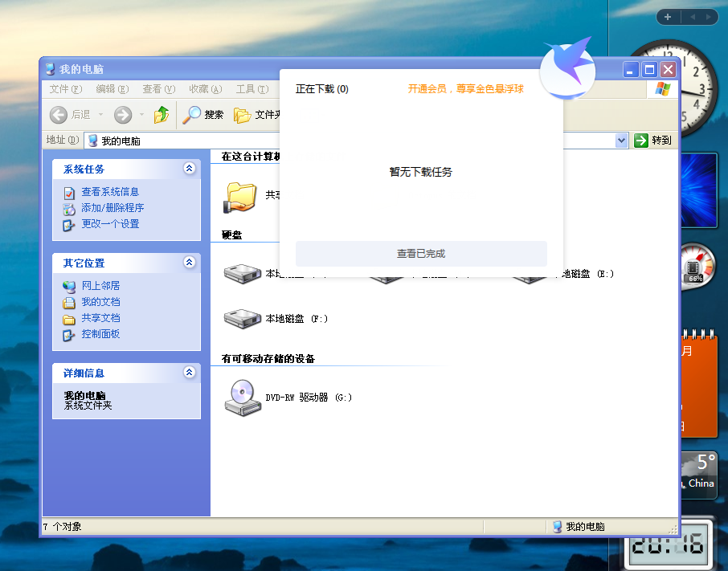
Task: Click the Back arrow toolbar button
Action: (59, 115)
